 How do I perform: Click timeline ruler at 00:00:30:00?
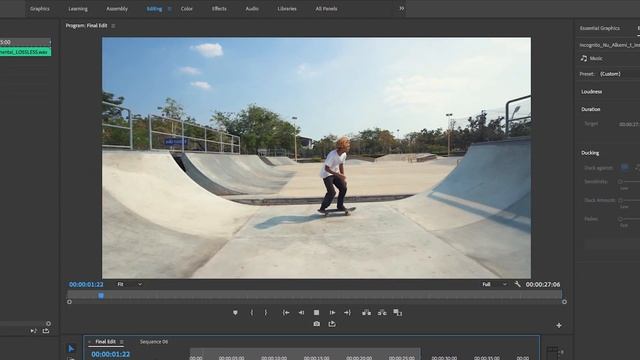[x=444, y=358]
